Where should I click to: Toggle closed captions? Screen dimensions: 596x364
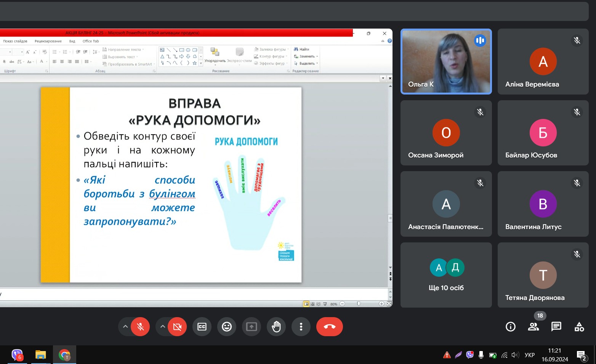click(x=202, y=327)
